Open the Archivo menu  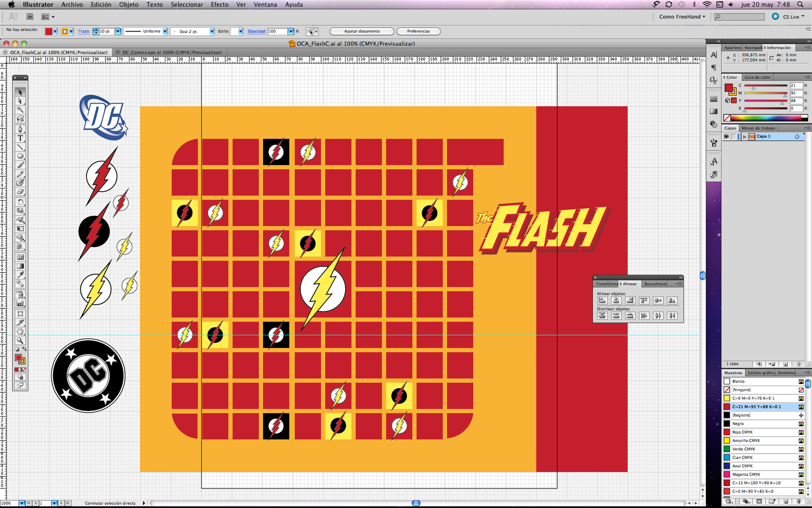pos(72,5)
